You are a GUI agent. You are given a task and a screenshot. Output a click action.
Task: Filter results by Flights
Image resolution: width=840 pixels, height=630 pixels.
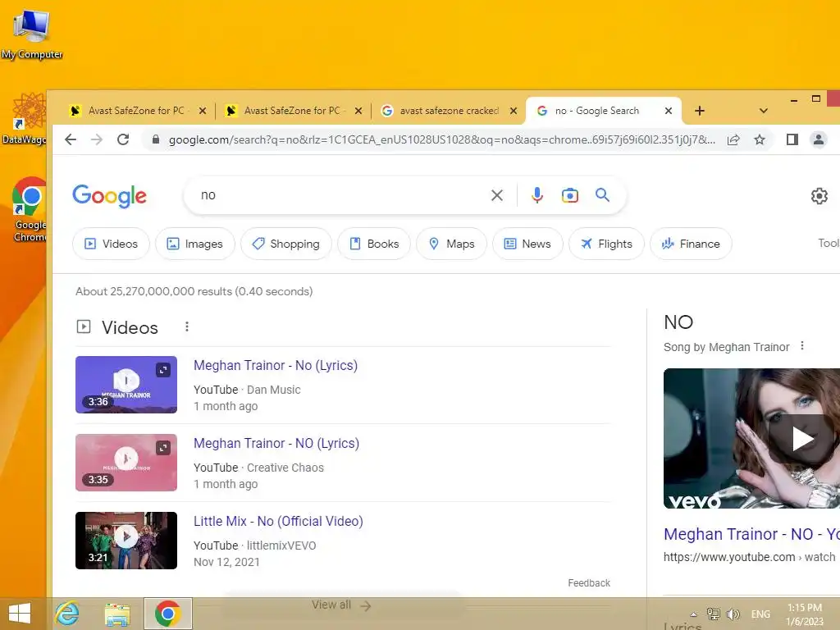pos(606,244)
